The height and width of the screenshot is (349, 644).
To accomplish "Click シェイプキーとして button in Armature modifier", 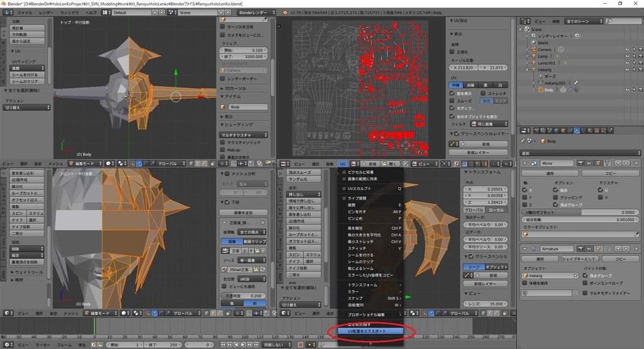I will click(x=580, y=259).
